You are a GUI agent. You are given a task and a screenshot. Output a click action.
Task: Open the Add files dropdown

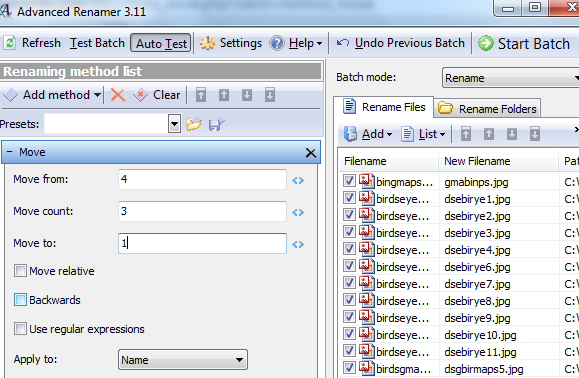pyautogui.click(x=368, y=134)
